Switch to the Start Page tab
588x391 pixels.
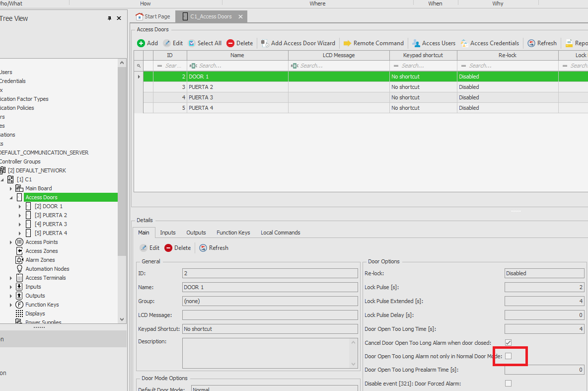pos(153,16)
